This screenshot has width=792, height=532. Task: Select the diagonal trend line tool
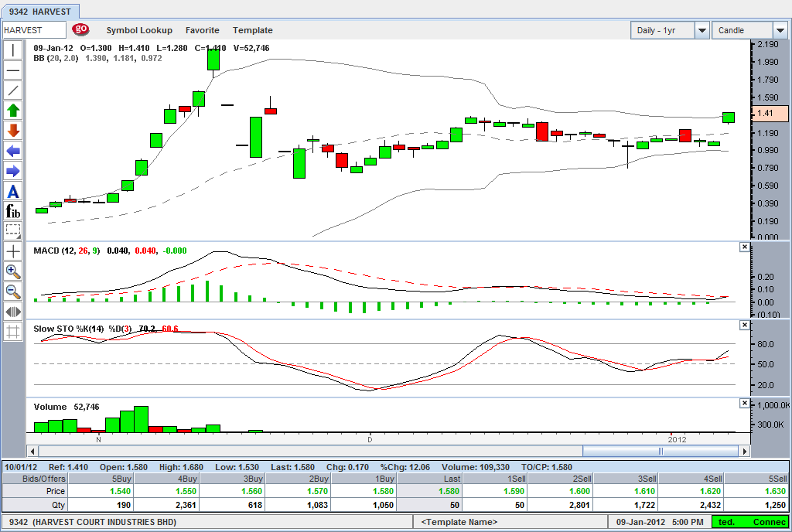(13, 90)
